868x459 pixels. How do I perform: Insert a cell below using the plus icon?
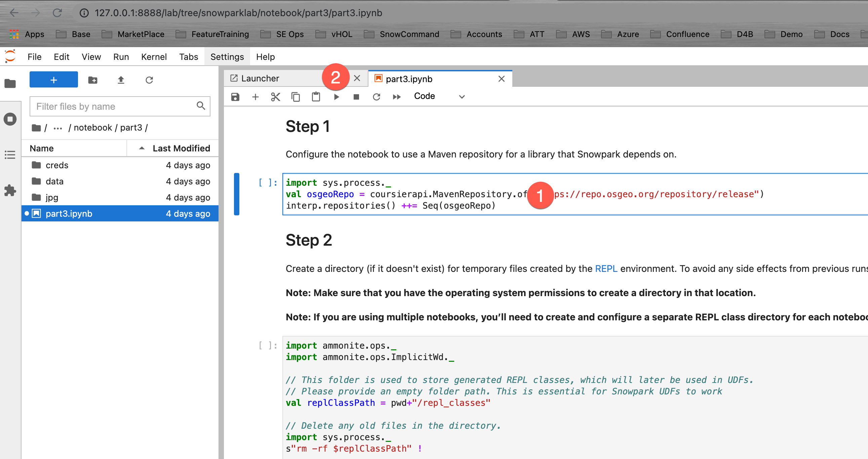(255, 97)
